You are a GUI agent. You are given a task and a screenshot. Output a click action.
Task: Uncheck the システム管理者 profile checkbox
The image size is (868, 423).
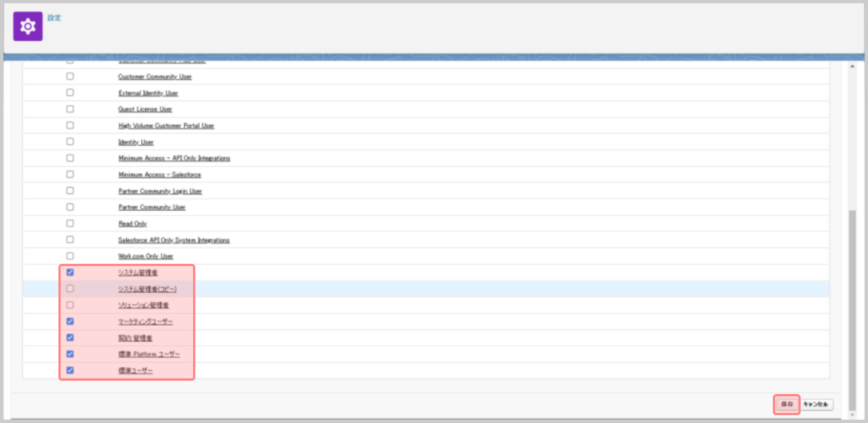coord(70,272)
